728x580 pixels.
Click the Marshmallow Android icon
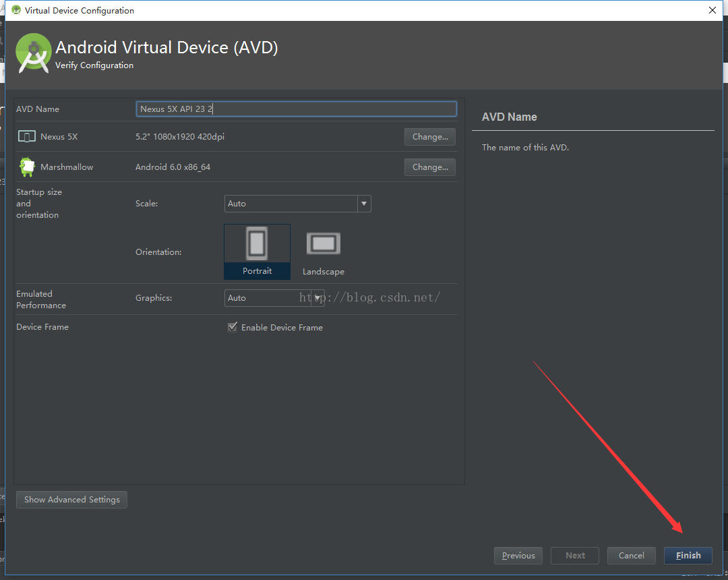pyautogui.click(x=27, y=167)
